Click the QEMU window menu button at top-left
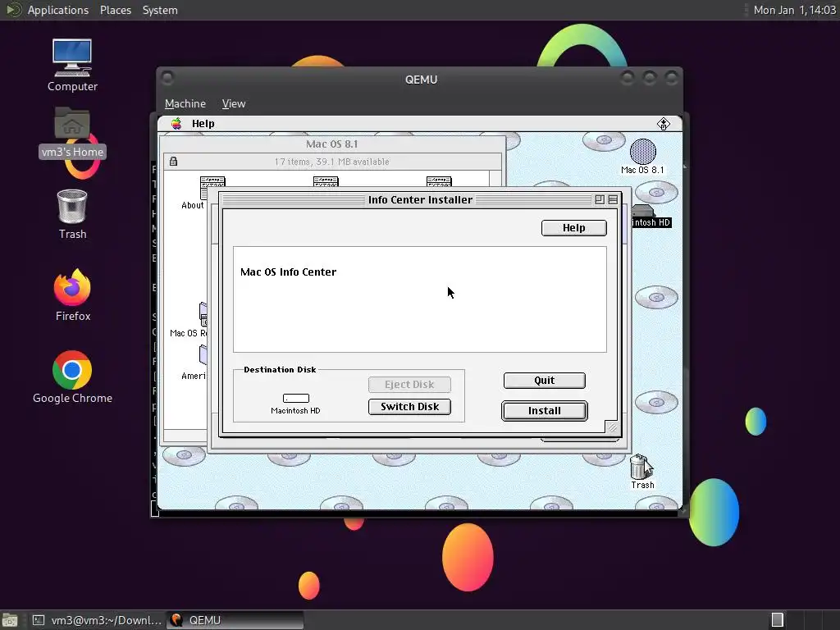Image resolution: width=840 pixels, height=630 pixels. 167,78
